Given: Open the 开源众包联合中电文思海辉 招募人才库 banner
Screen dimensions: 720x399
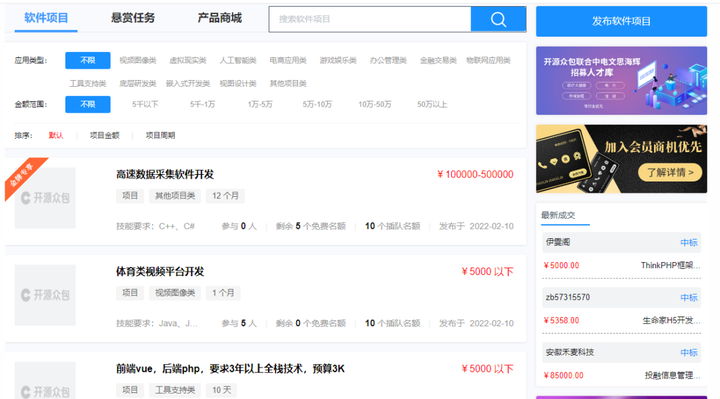Looking at the screenshot, I should [621, 81].
